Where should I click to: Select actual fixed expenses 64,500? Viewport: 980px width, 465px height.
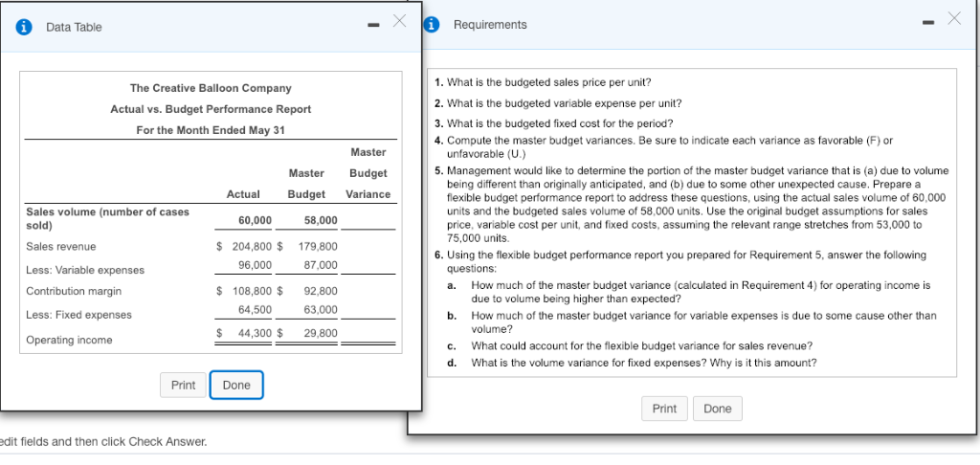coord(255,309)
